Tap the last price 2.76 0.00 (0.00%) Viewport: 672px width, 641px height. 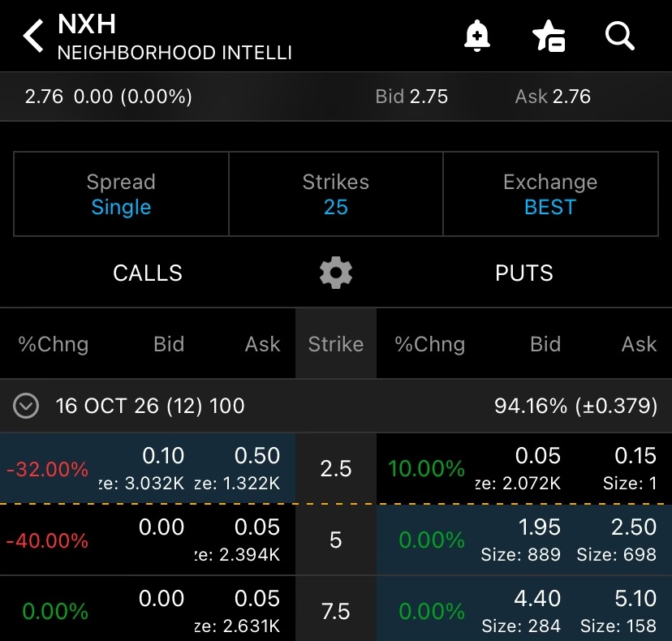[109, 97]
